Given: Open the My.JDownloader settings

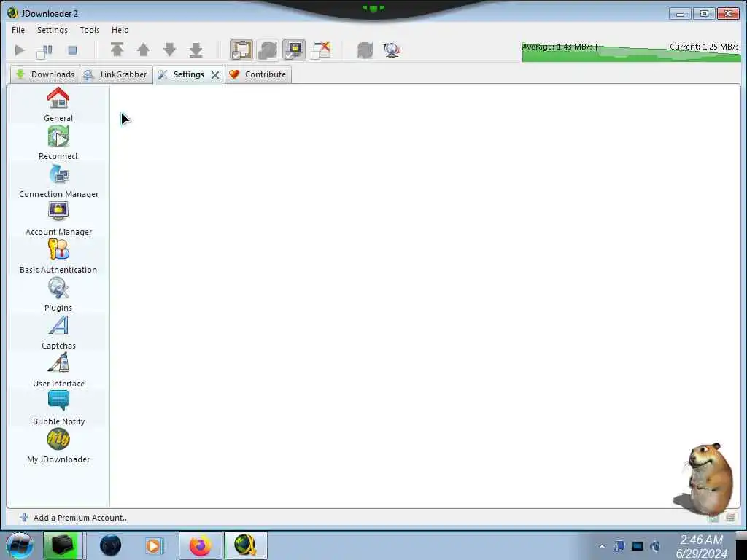Looking at the screenshot, I should 58,447.
